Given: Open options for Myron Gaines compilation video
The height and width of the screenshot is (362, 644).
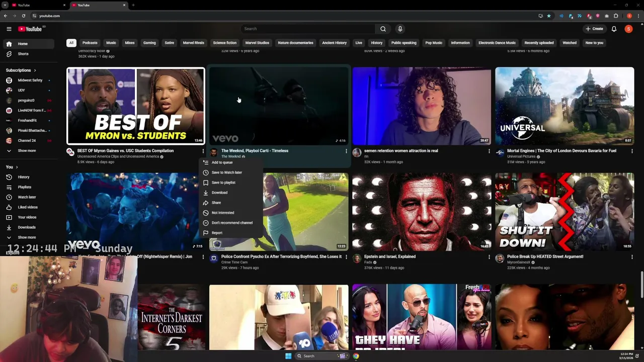Looking at the screenshot, I should click(203, 151).
